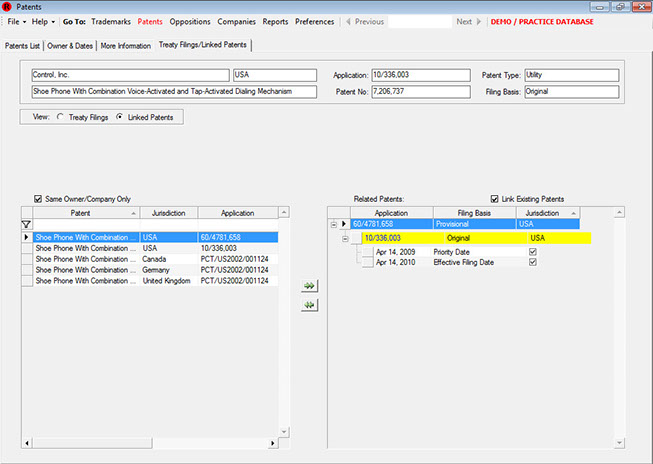Toggle the Priority Date checkbox

pos(532,252)
